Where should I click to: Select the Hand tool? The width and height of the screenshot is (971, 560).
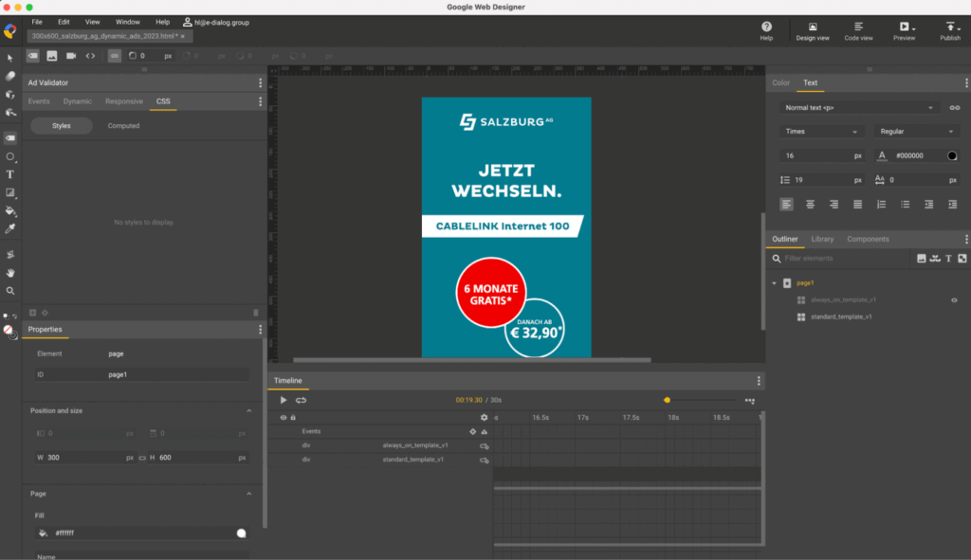click(x=9, y=272)
